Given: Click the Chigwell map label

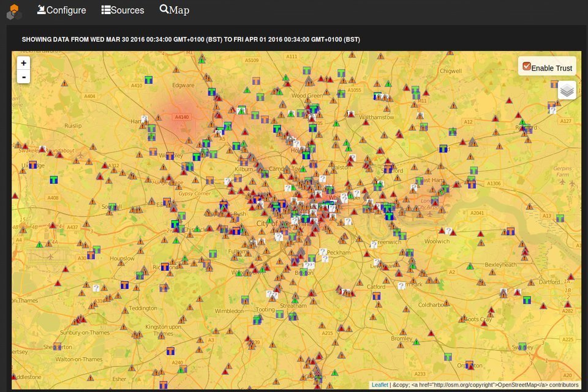Looking at the screenshot, I should [451, 71].
